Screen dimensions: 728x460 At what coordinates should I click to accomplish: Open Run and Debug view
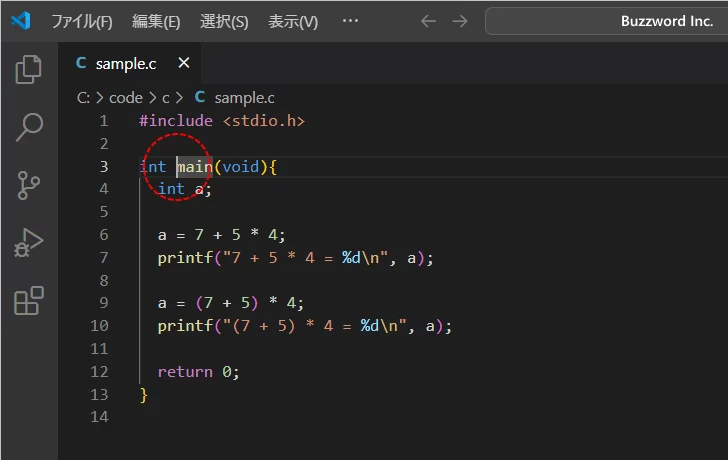(29, 243)
